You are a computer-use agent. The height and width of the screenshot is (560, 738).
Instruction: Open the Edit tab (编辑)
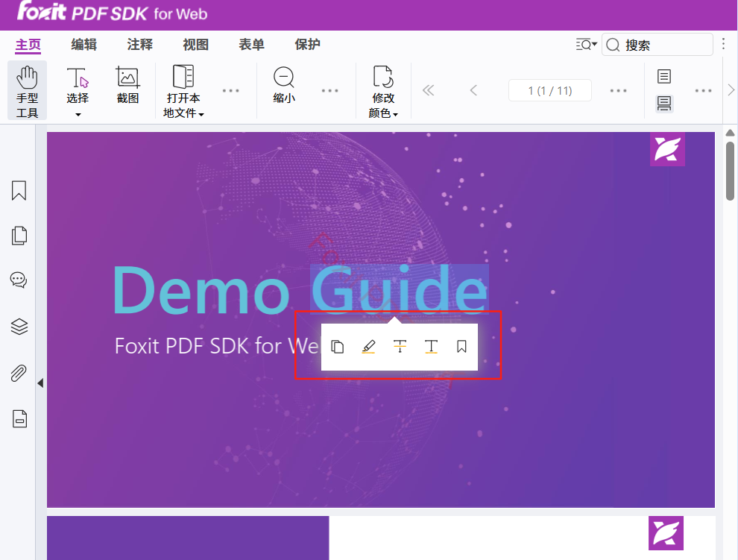coord(84,45)
